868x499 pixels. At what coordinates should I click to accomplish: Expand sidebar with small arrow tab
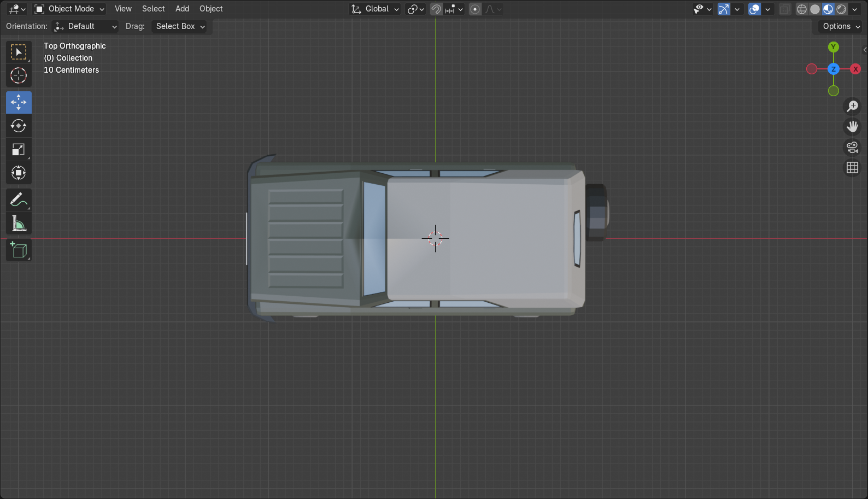click(x=865, y=50)
